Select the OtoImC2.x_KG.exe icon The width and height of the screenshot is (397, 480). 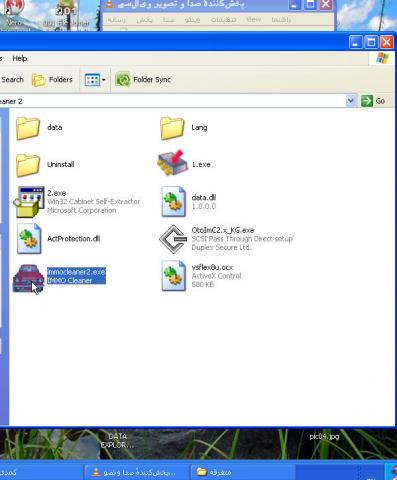(x=173, y=239)
